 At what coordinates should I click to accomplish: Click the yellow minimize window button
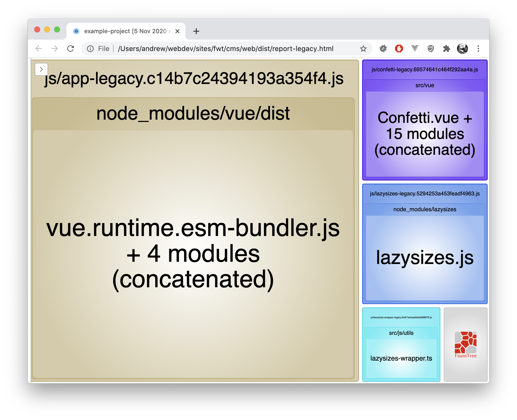coord(47,29)
